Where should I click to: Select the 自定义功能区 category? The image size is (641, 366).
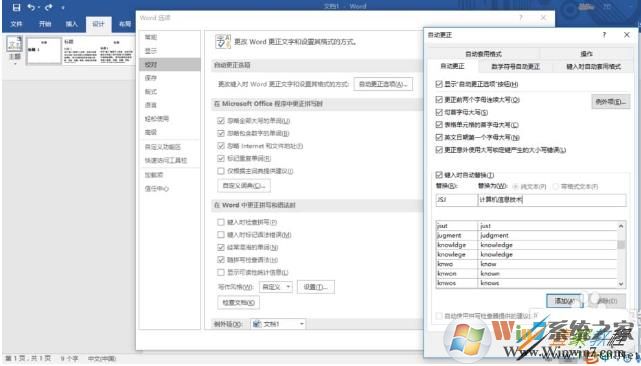pyautogui.click(x=163, y=147)
